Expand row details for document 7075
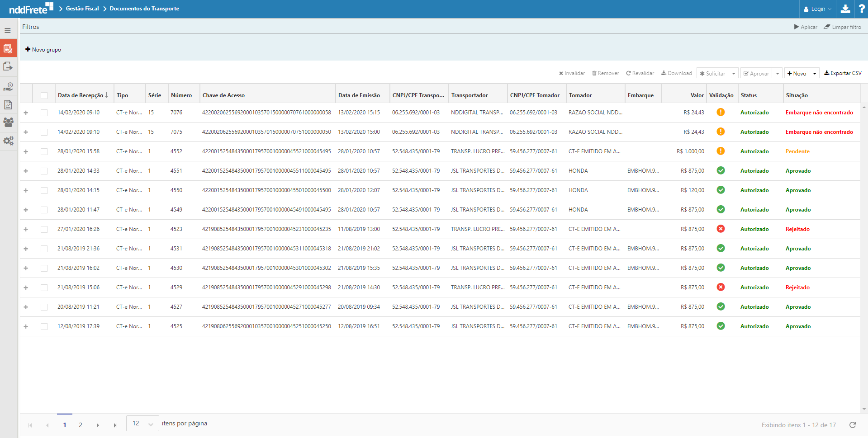868x438 pixels. (x=26, y=132)
